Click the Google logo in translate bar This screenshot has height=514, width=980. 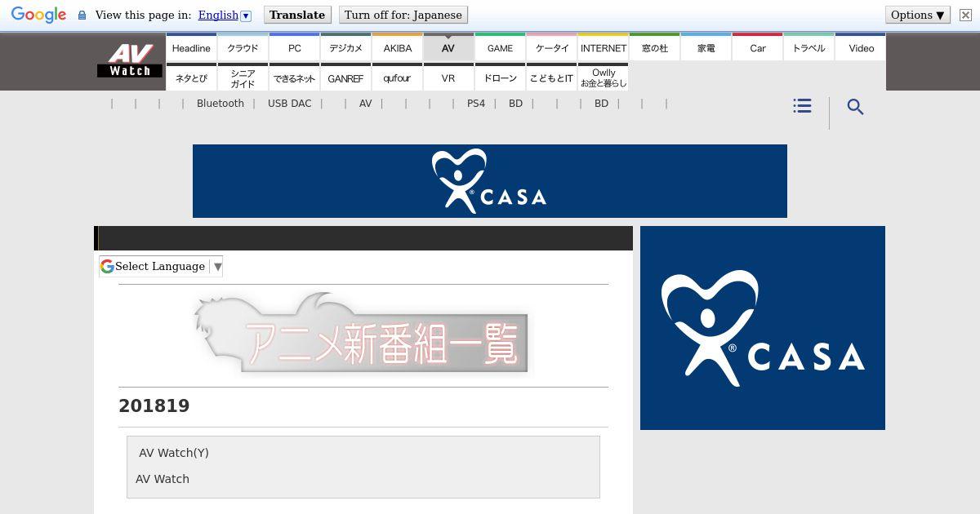38,16
